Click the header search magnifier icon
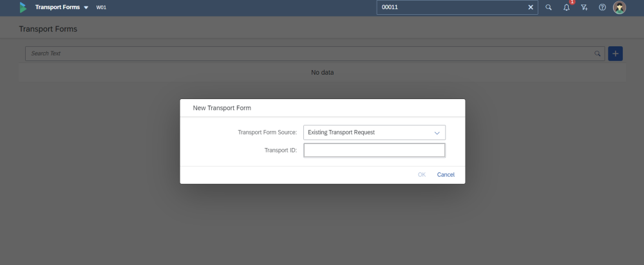 [549, 8]
